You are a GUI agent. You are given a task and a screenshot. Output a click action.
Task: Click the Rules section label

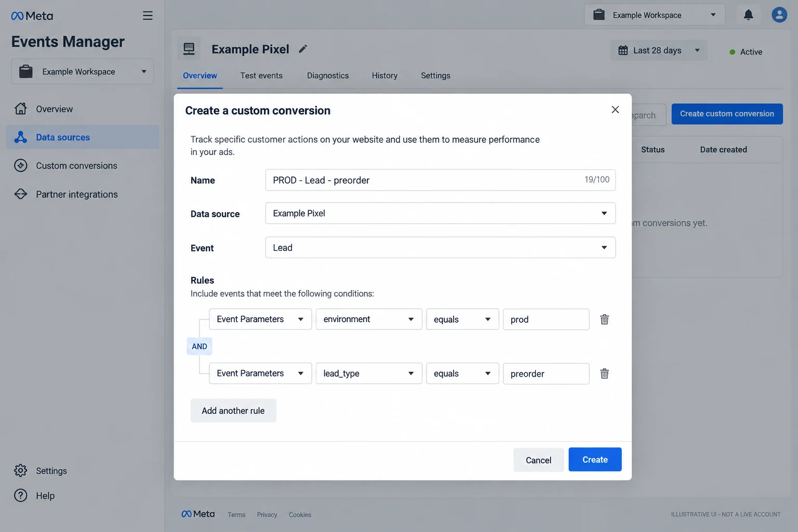202,281
